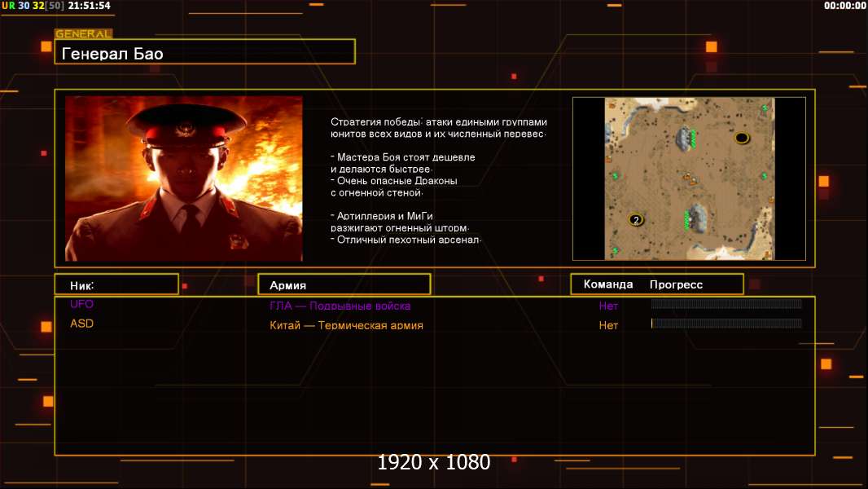Select the upper rocky outcrop with green supplies

coord(686,139)
